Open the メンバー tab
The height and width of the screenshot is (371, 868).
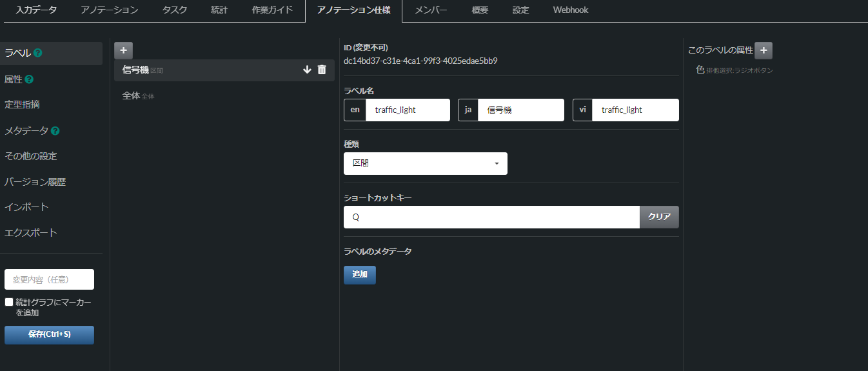click(x=431, y=10)
